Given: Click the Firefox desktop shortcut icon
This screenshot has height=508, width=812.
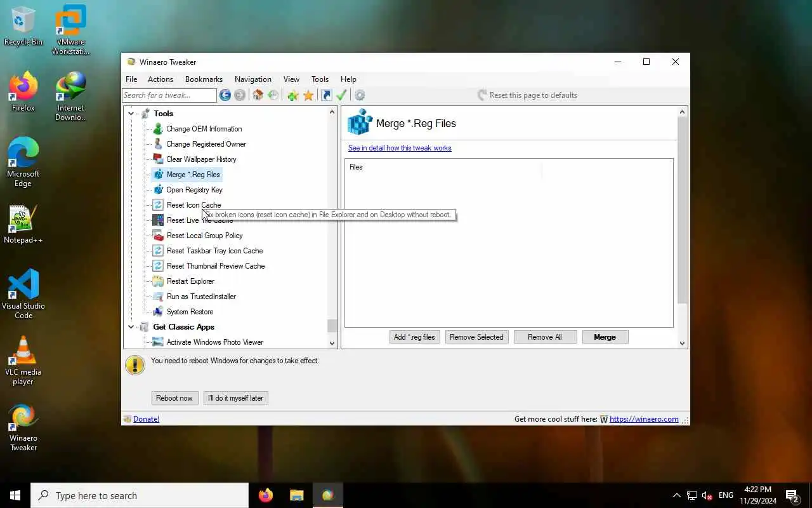Looking at the screenshot, I should pyautogui.click(x=23, y=87).
